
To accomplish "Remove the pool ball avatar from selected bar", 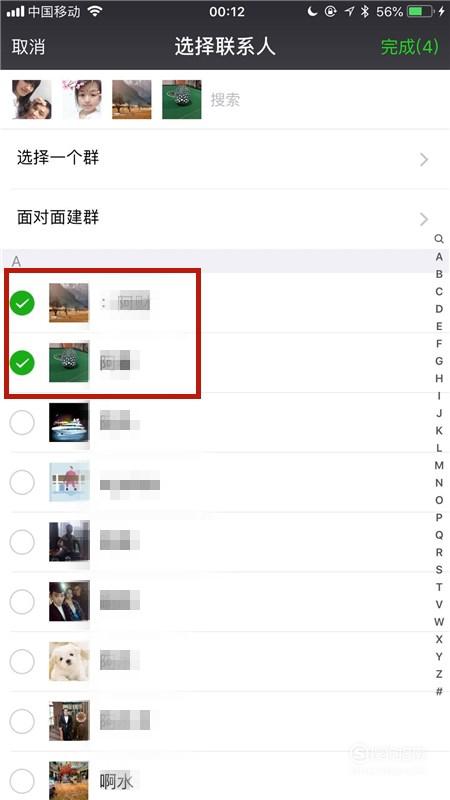I will point(182,99).
